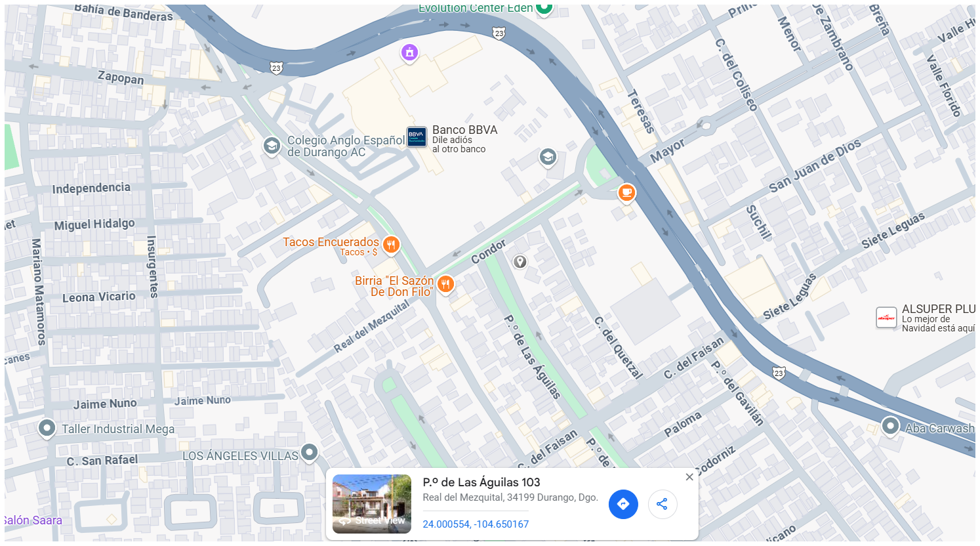Select the Aba Carwash location marker
The width and height of the screenshot is (980, 546).
pos(890,427)
